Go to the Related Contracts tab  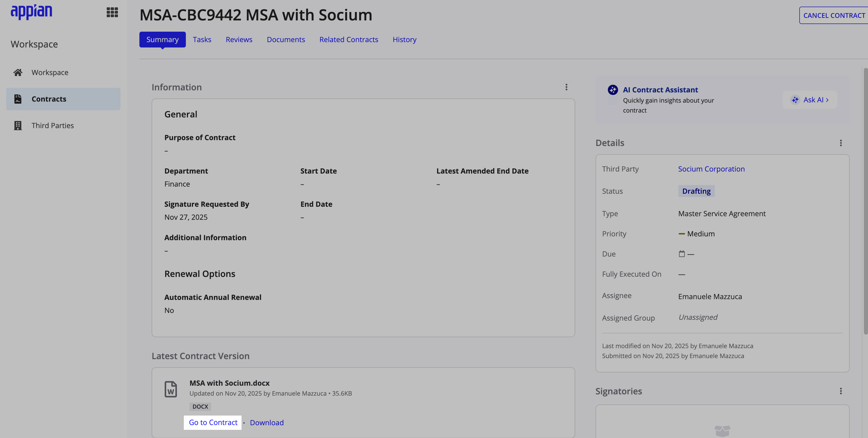coord(349,39)
